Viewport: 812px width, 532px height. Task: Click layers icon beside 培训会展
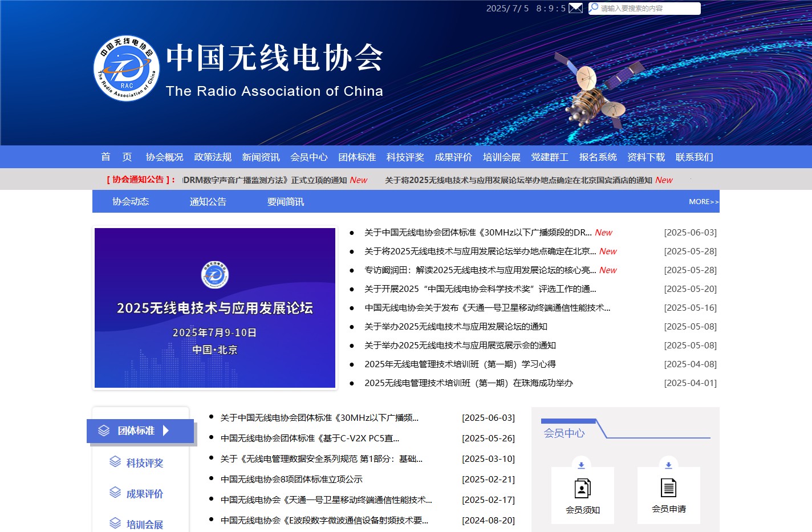tap(115, 523)
